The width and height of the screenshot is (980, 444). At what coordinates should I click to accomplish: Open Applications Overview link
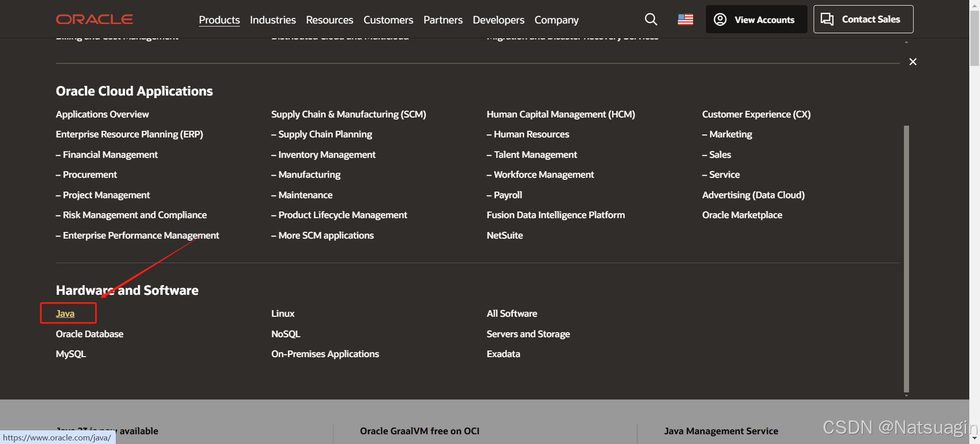point(103,114)
